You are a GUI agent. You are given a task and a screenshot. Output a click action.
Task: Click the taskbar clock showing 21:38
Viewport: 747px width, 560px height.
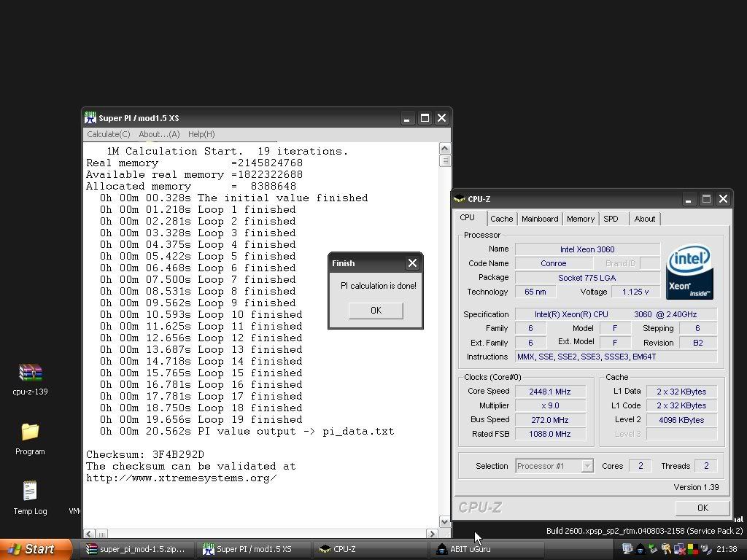click(727, 549)
